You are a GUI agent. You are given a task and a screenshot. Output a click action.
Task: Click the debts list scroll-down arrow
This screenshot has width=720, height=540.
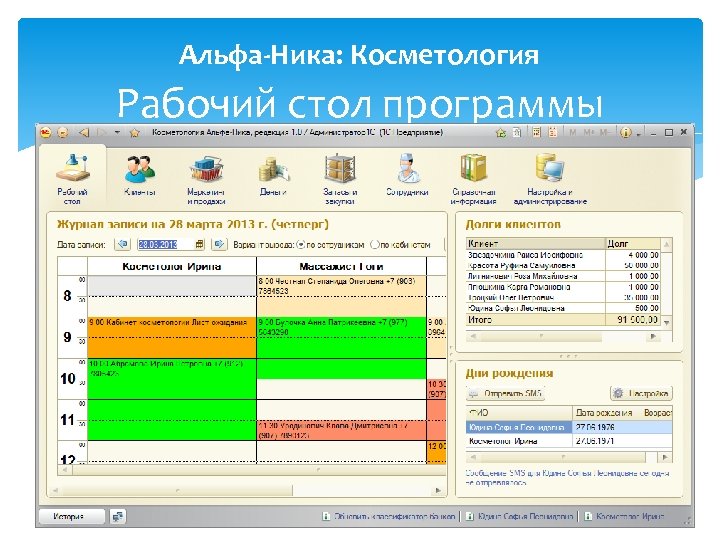(666, 323)
